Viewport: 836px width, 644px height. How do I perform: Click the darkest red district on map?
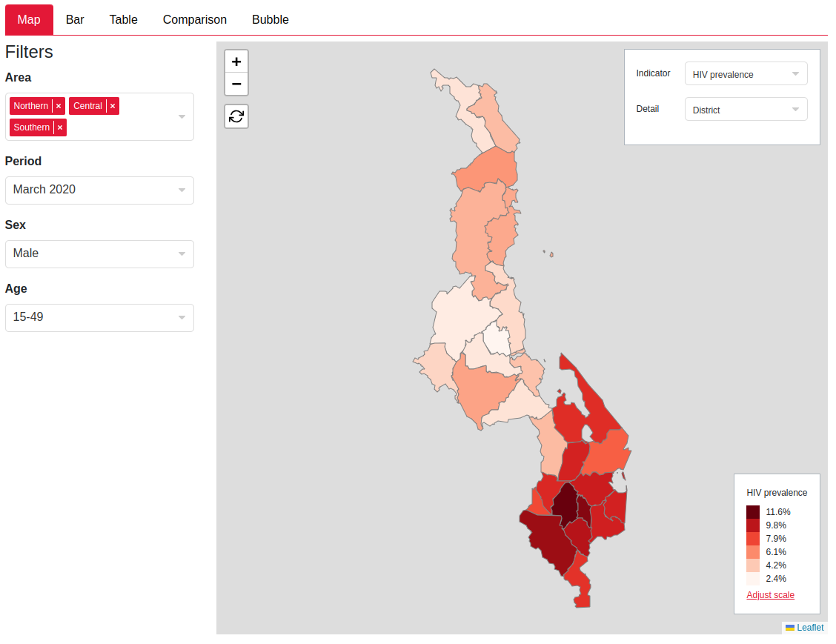565,504
